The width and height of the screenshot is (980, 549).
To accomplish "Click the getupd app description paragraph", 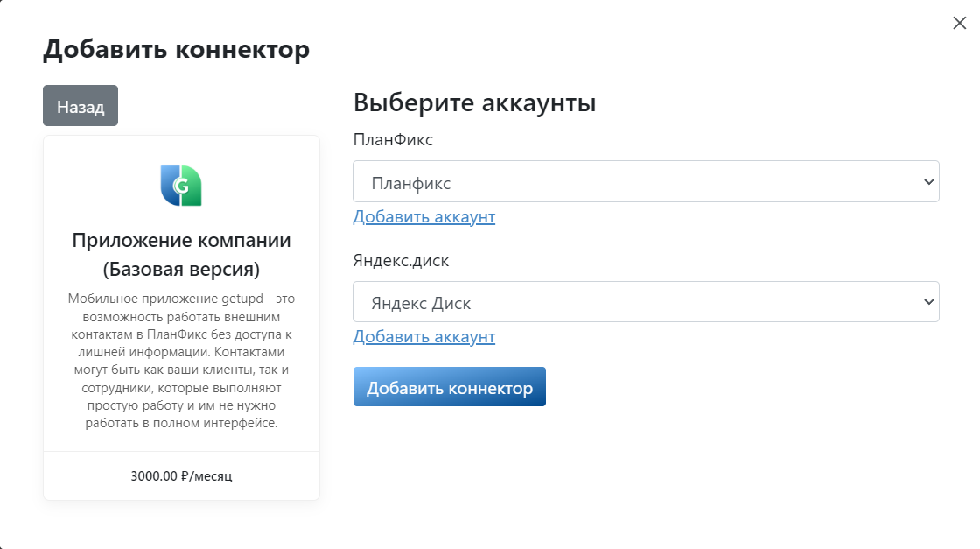I will point(181,361).
